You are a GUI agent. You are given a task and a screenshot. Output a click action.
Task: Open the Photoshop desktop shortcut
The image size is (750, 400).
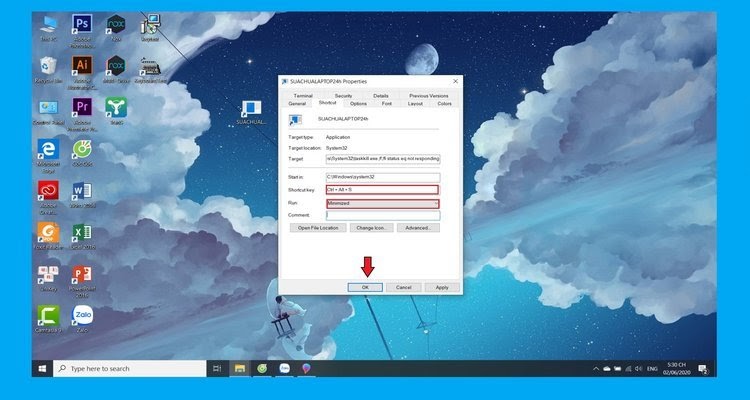click(x=82, y=24)
